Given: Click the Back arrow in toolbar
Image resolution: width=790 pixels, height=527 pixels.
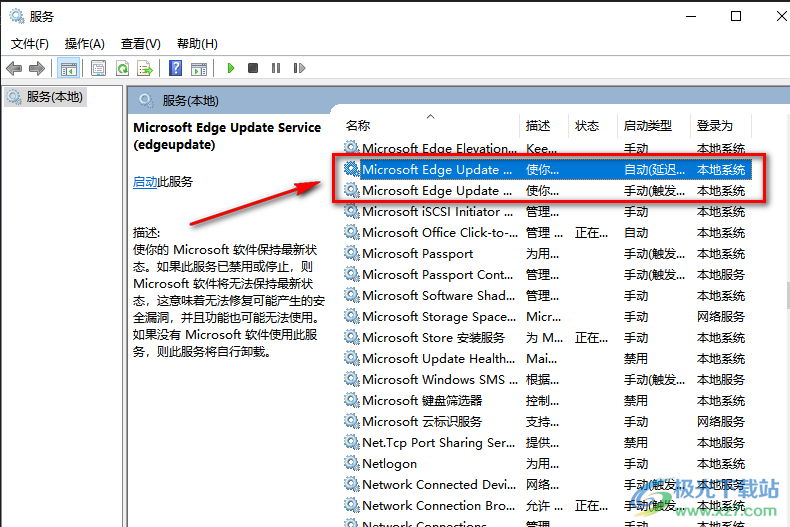Looking at the screenshot, I should (14, 68).
